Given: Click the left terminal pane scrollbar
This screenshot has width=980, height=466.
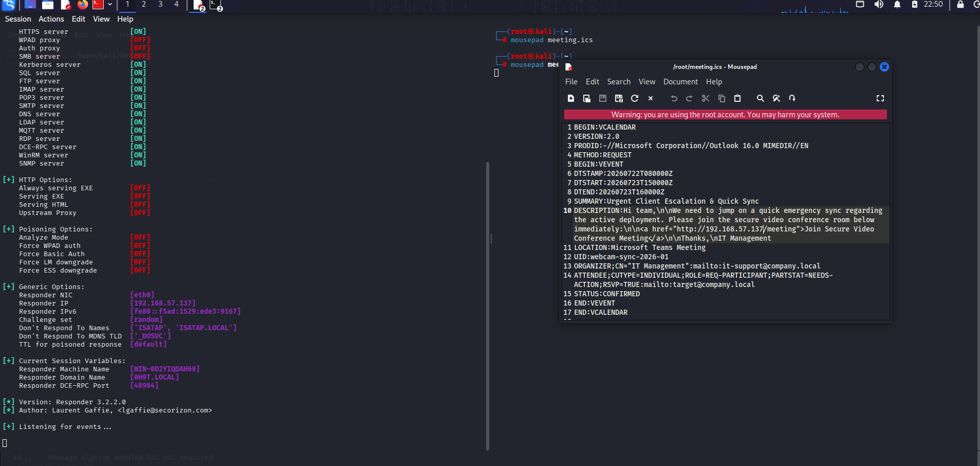Looking at the screenshot, I should [487, 306].
